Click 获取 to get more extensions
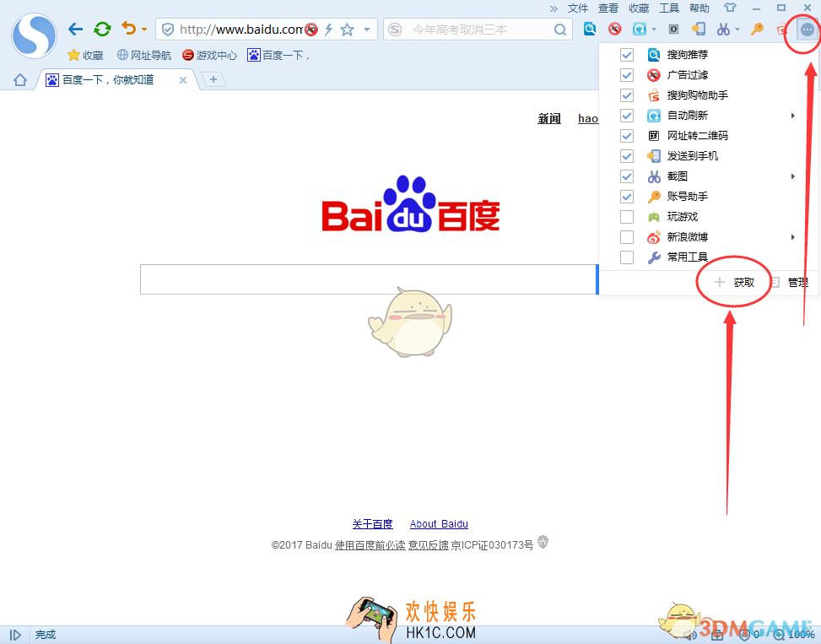This screenshot has height=644, width=821. (735, 283)
